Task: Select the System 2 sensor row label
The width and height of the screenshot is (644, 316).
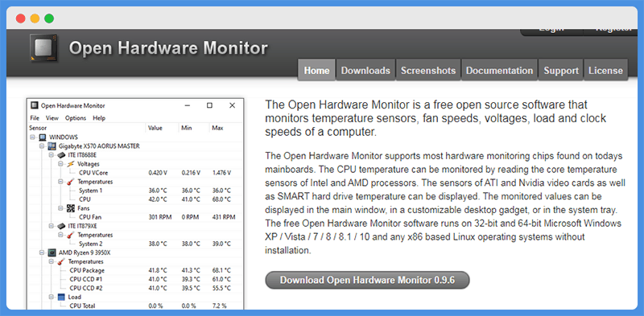Action: 90,244
